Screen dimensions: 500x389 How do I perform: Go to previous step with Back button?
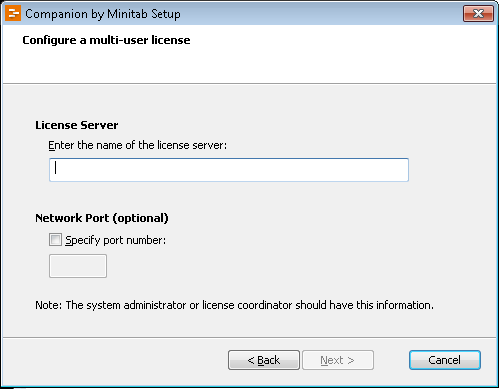pyautogui.click(x=264, y=360)
